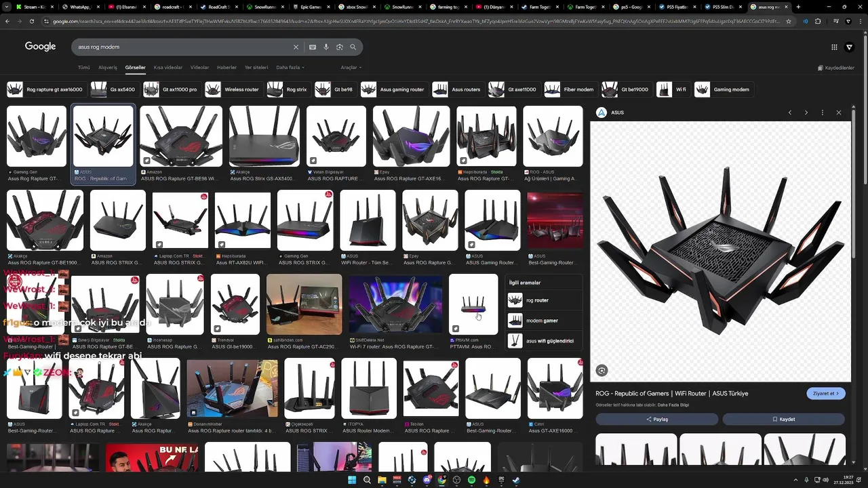Image resolution: width=868 pixels, height=488 pixels.
Task: Select the 'Fiber modem' suggestion chip
Action: click(570, 89)
